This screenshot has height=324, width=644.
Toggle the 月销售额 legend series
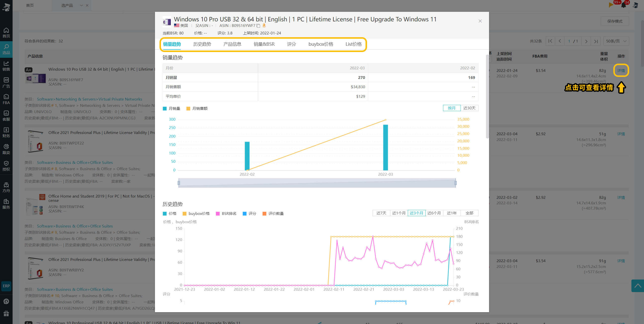(x=197, y=108)
